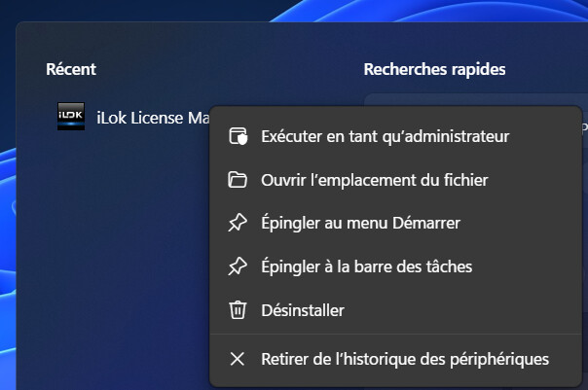
Task: Choose Retirer de l'historique des périphériques
Action: coord(405,359)
